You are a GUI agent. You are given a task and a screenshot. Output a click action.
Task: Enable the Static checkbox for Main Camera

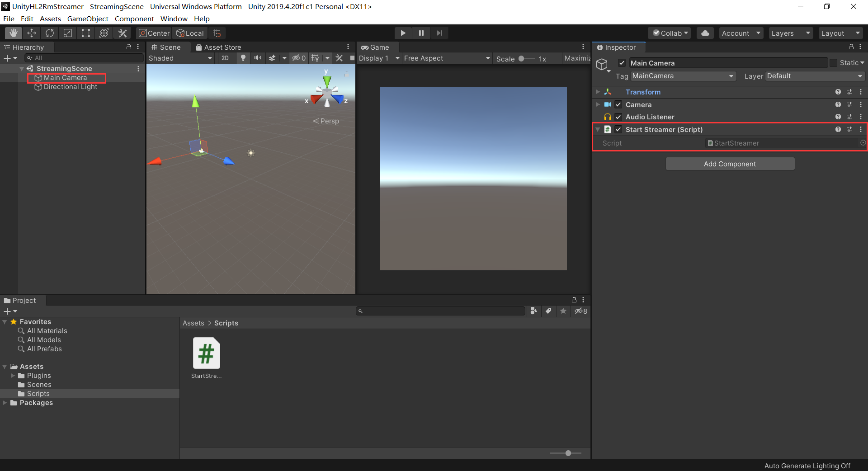[833, 63]
